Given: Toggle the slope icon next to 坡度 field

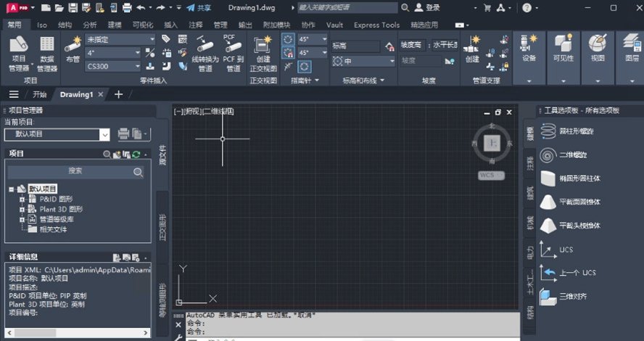Looking at the screenshot, I should [x=450, y=61].
